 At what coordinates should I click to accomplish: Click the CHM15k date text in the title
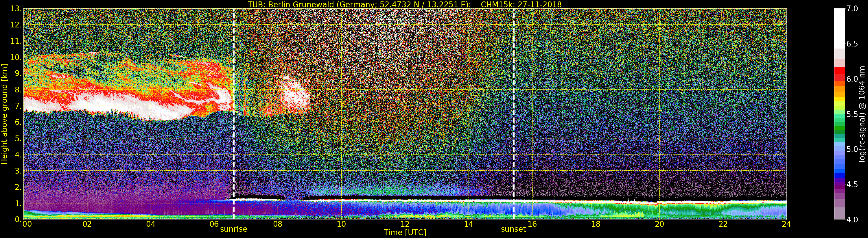click(521, 4)
